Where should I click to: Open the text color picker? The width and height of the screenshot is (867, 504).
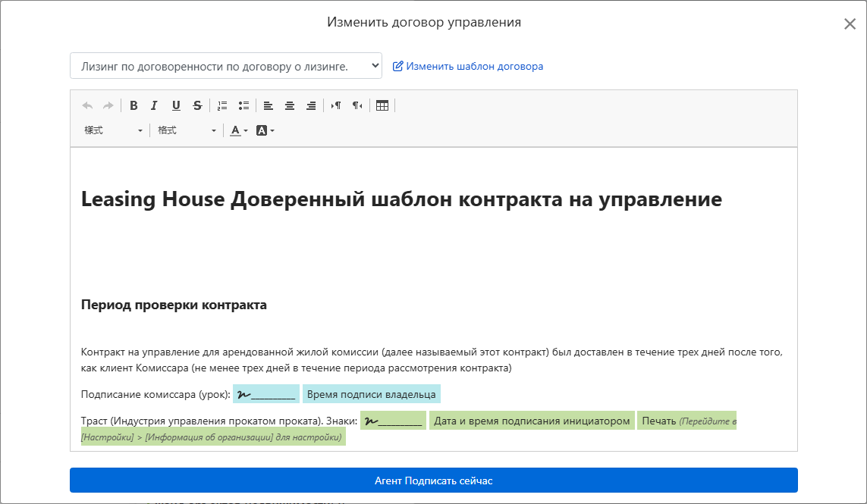pyautogui.click(x=239, y=130)
